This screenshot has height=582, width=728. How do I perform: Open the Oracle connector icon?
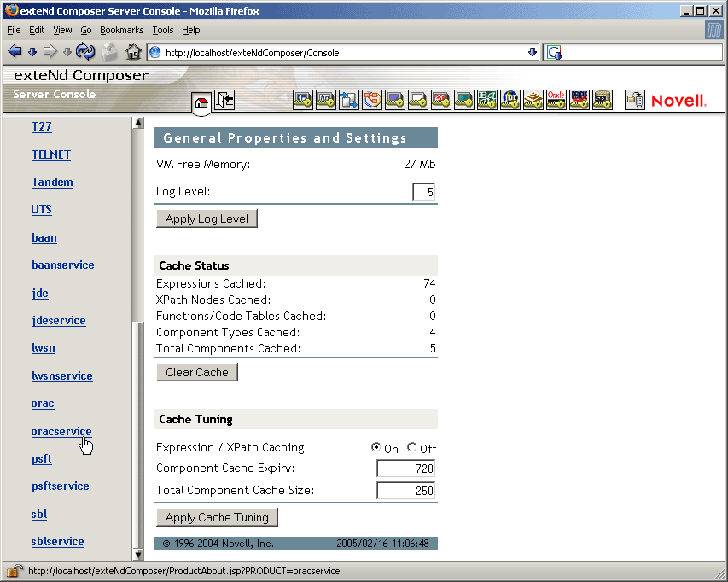556,100
